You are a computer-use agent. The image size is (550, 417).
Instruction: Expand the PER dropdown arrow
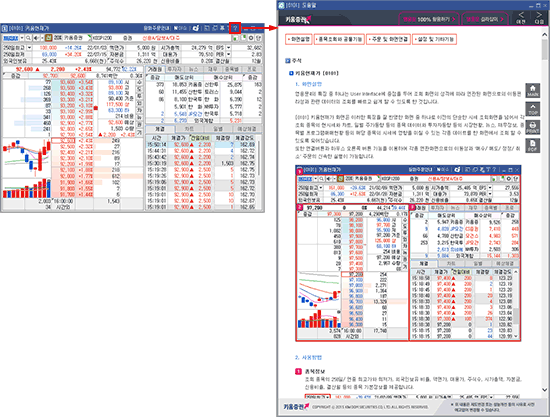229,54
